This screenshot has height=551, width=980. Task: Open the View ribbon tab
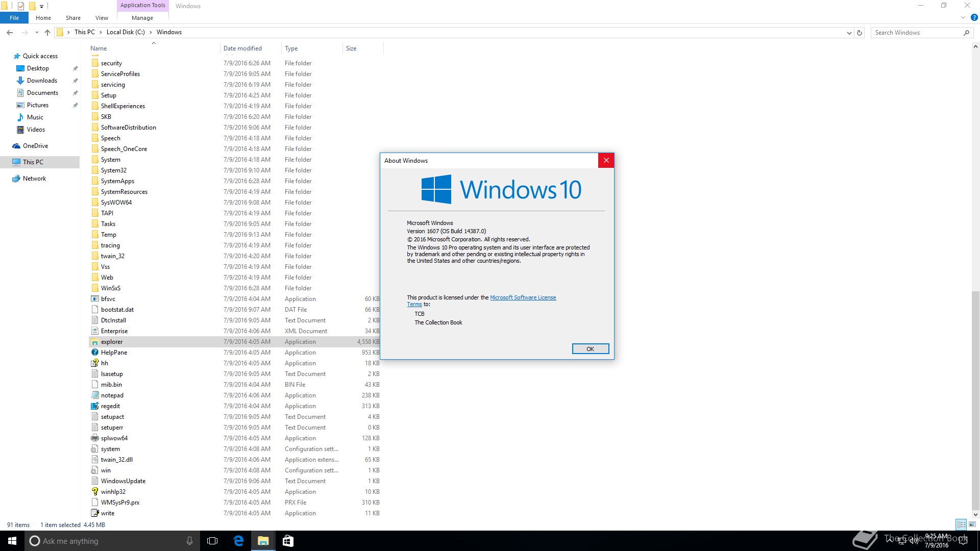(x=102, y=18)
